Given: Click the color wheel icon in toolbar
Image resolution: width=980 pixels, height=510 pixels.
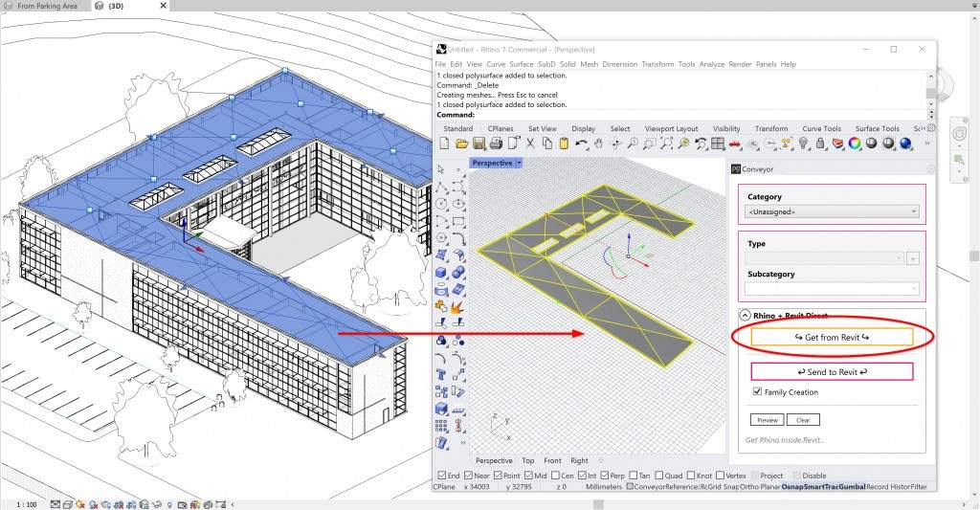Looking at the screenshot, I should [x=855, y=144].
